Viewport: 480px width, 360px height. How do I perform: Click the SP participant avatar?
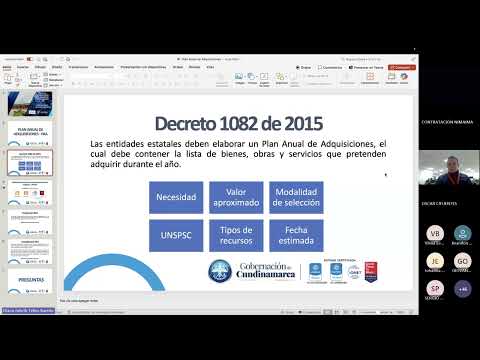pyautogui.click(x=435, y=289)
